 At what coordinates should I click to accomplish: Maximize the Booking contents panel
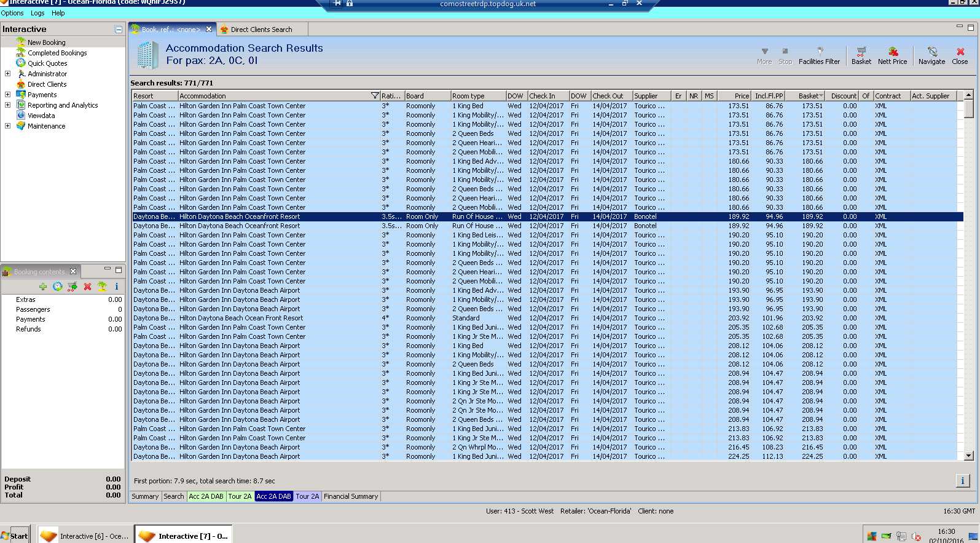(x=119, y=269)
